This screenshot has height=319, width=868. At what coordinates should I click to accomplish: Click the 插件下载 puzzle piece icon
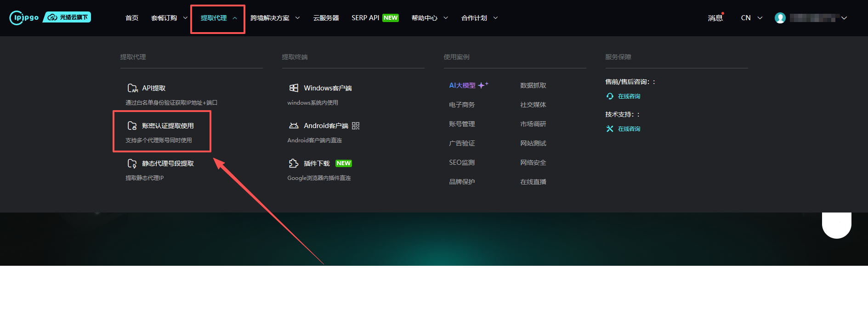pos(294,163)
